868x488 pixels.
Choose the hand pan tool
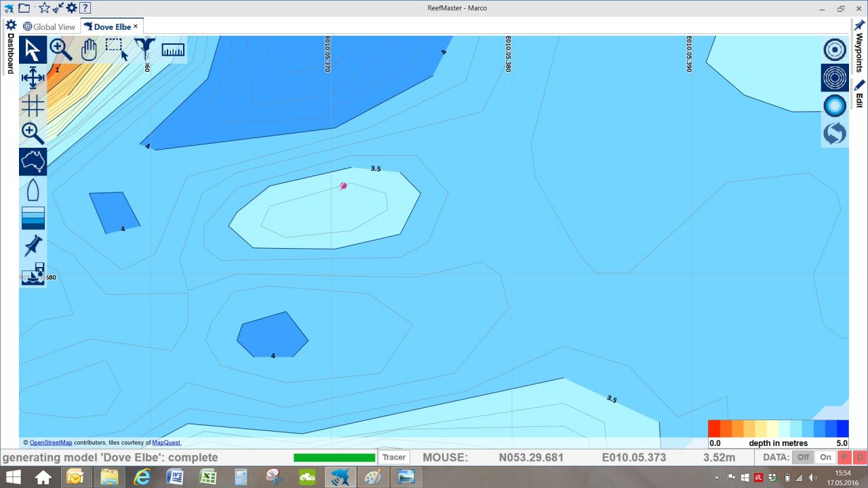pos(89,49)
